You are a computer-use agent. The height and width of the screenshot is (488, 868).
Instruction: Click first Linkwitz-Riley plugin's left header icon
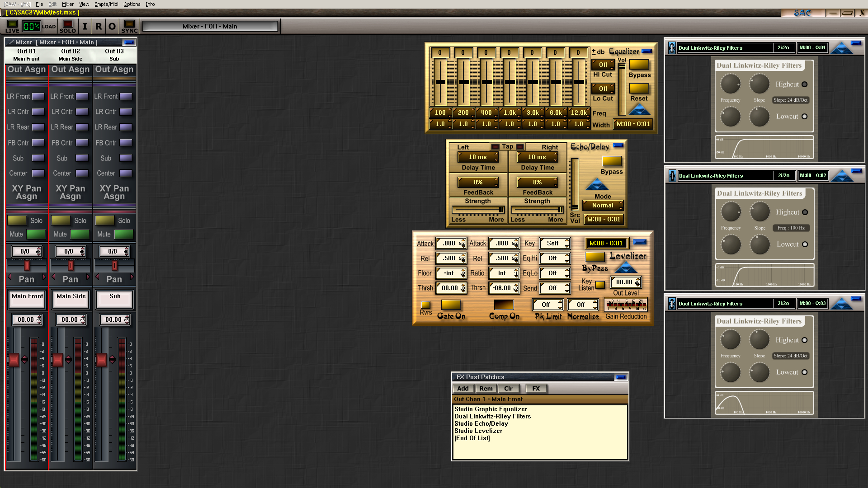[x=672, y=48]
